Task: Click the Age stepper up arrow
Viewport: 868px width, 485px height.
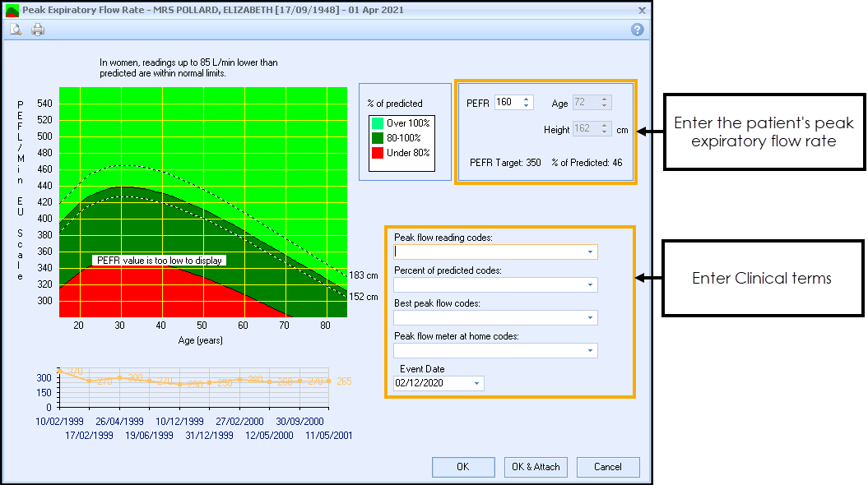Action: (x=605, y=99)
